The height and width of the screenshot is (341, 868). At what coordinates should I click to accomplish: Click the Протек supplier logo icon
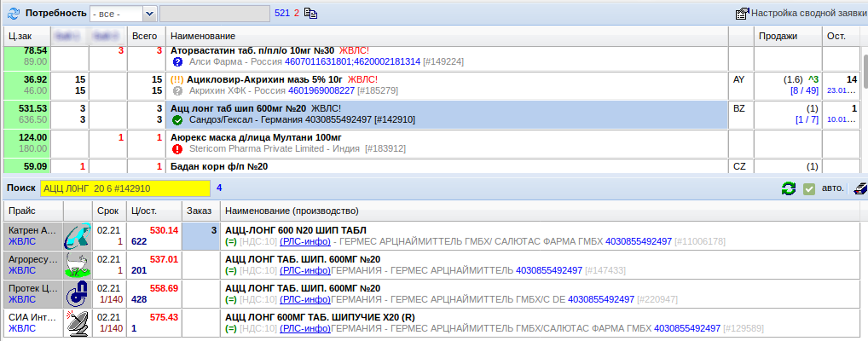[78, 294]
